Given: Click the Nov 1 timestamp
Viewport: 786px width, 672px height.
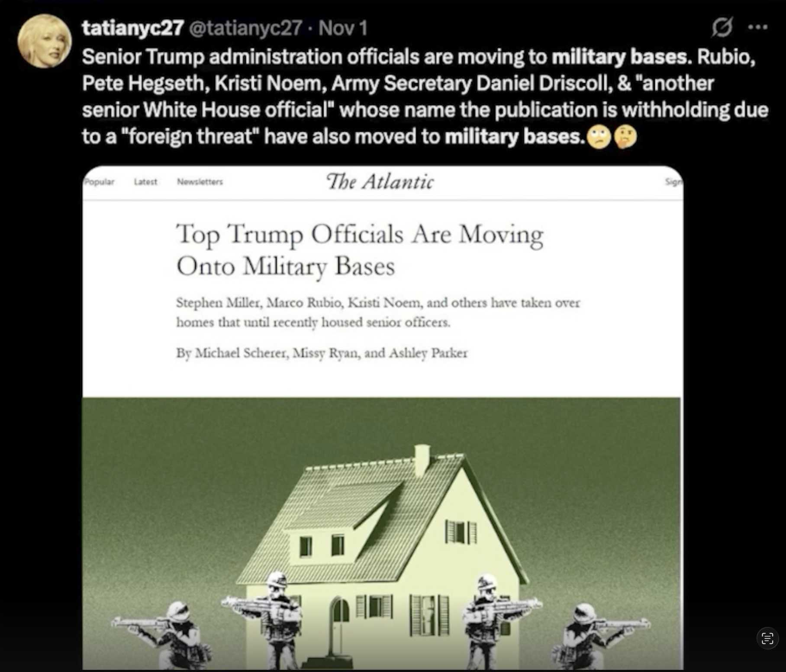Looking at the screenshot, I should coord(342,28).
